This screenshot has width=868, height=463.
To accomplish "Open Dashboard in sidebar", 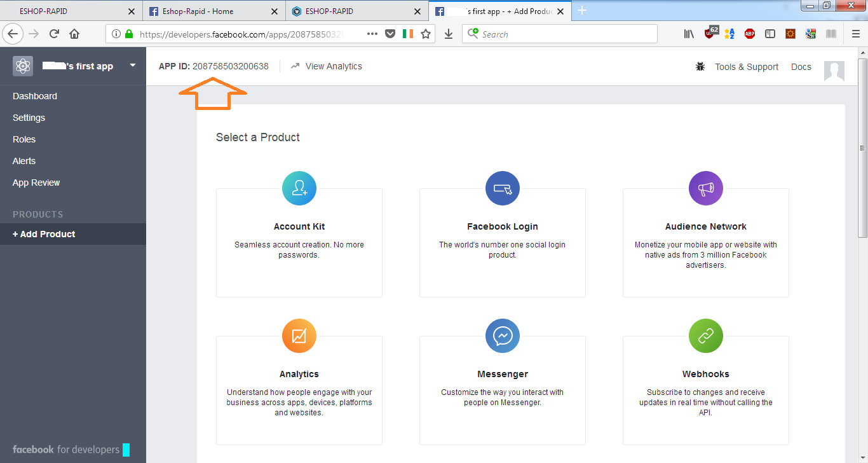I will point(35,96).
